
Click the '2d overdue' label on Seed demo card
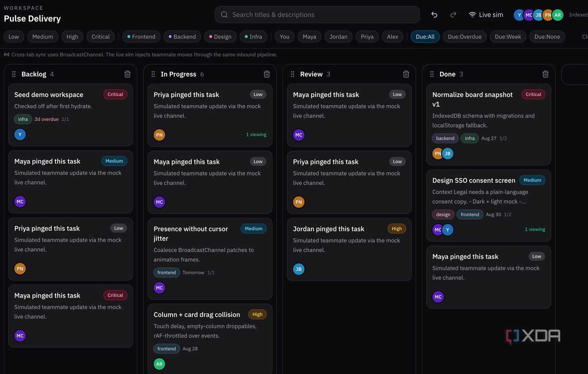46,119
